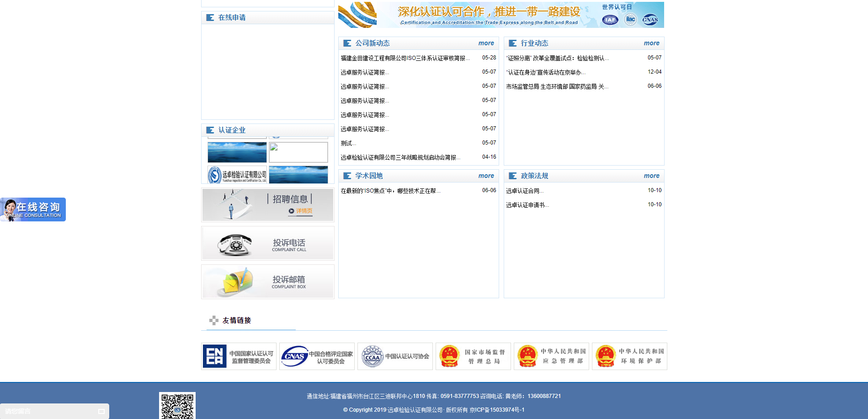Click the QR code in the footer
Image resolution: width=868 pixels, height=419 pixels.
[x=177, y=406]
